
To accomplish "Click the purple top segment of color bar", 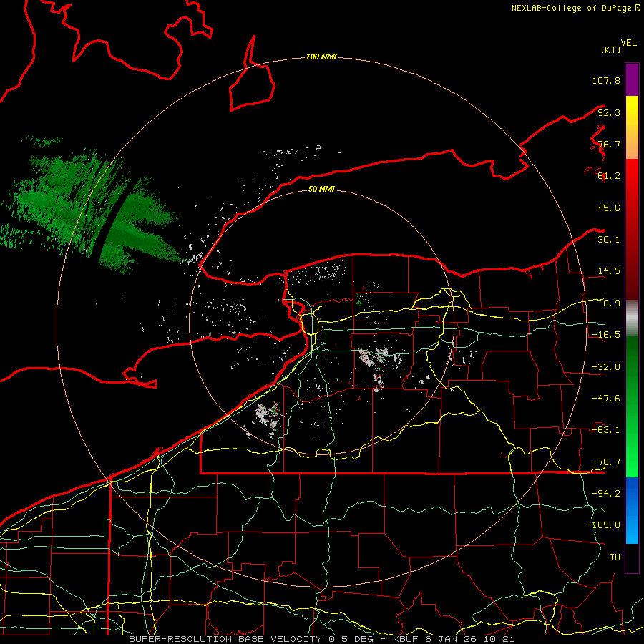I will (x=632, y=79).
